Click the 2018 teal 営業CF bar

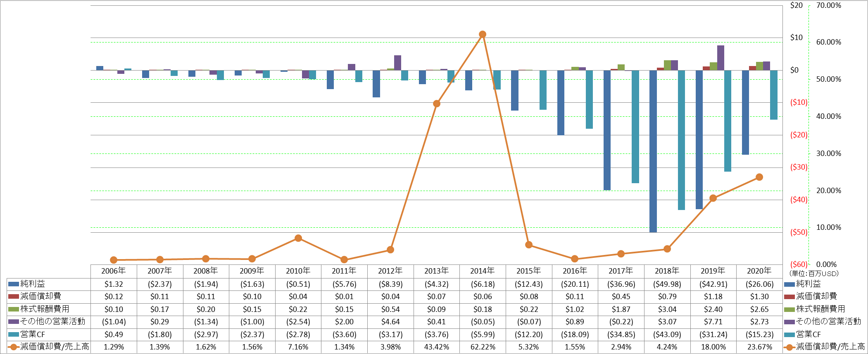[681, 140]
